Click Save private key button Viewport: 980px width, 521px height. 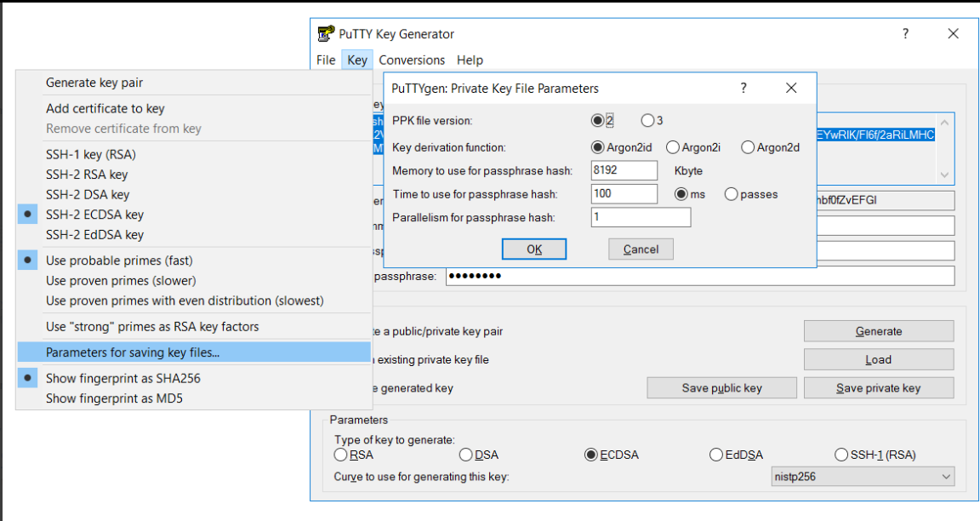point(879,388)
